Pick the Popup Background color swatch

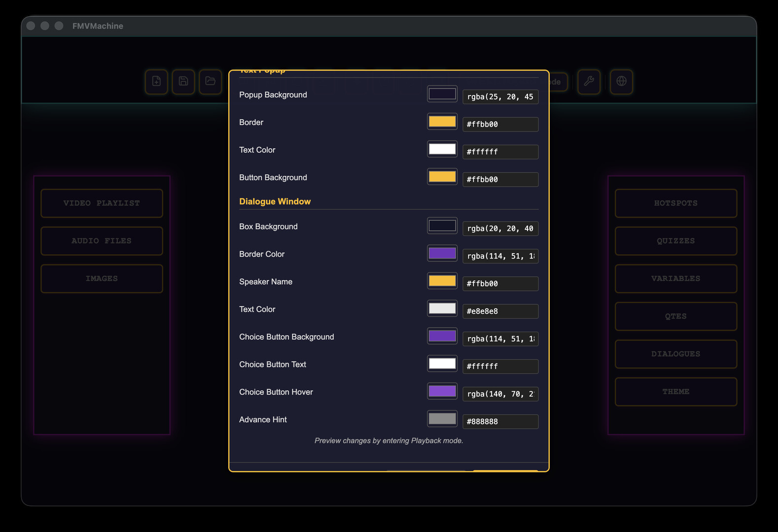442,94
